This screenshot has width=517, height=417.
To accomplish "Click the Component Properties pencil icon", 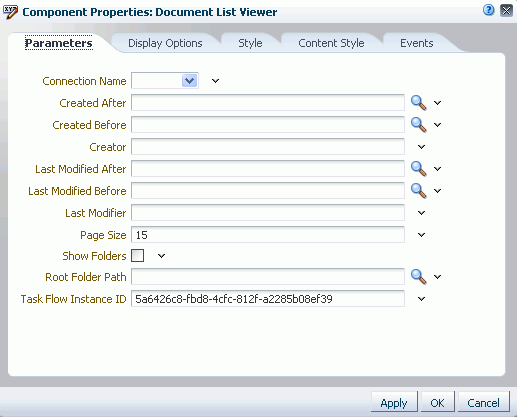I will click(10, 12).
